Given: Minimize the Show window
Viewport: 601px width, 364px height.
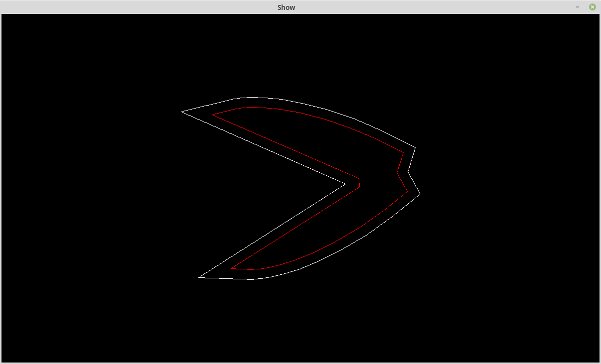Looking at the screenshot, I should point(578,7).
